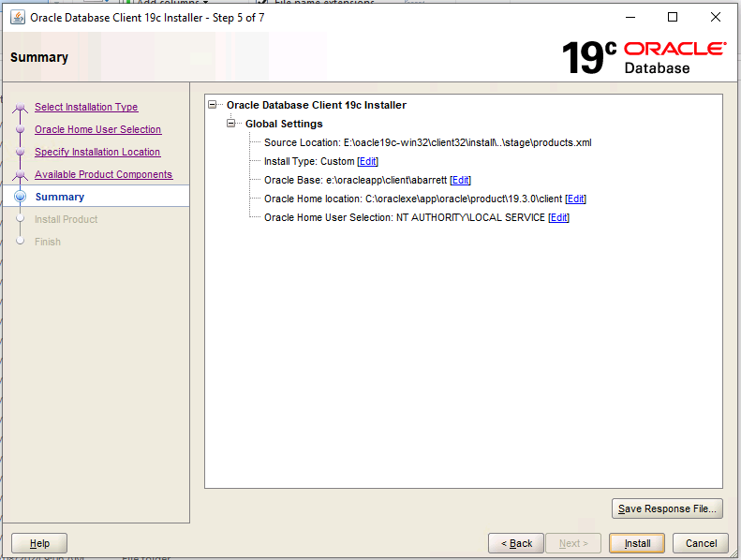Edit the Oracle Base path
741x560 pixels.
(460, 180)
